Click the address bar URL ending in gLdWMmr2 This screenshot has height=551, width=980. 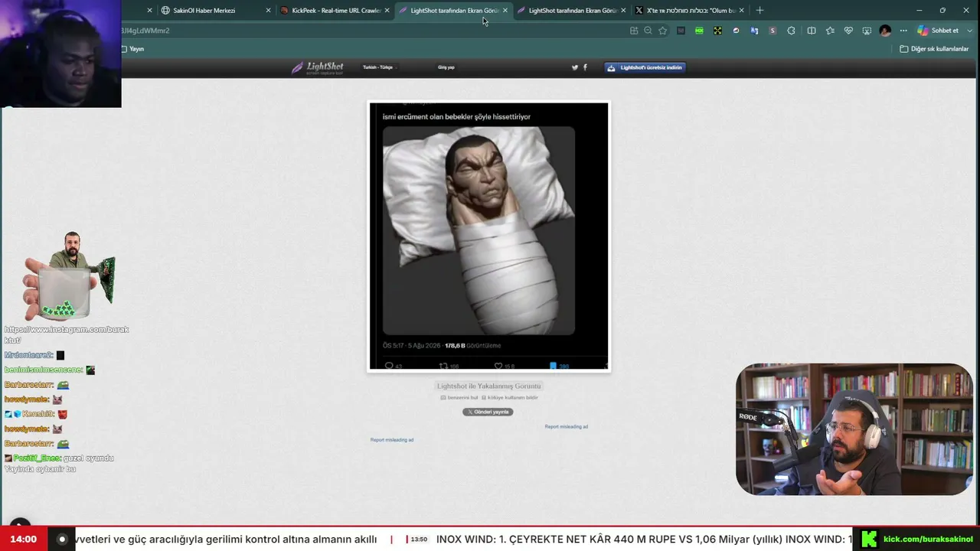[x=145, y=31]
